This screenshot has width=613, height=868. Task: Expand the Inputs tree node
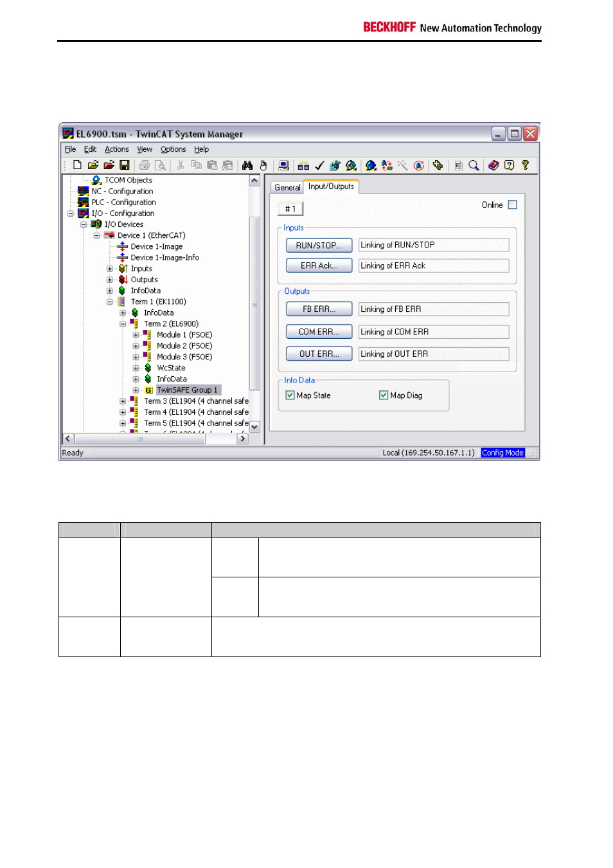[x=110, y=269]
